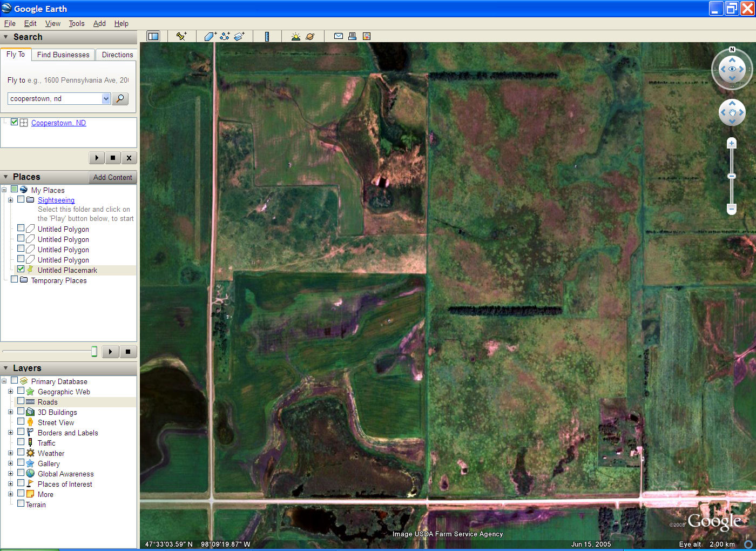Switch to Find Businesses tab
The image size is (756, 551).
(63, 55)
